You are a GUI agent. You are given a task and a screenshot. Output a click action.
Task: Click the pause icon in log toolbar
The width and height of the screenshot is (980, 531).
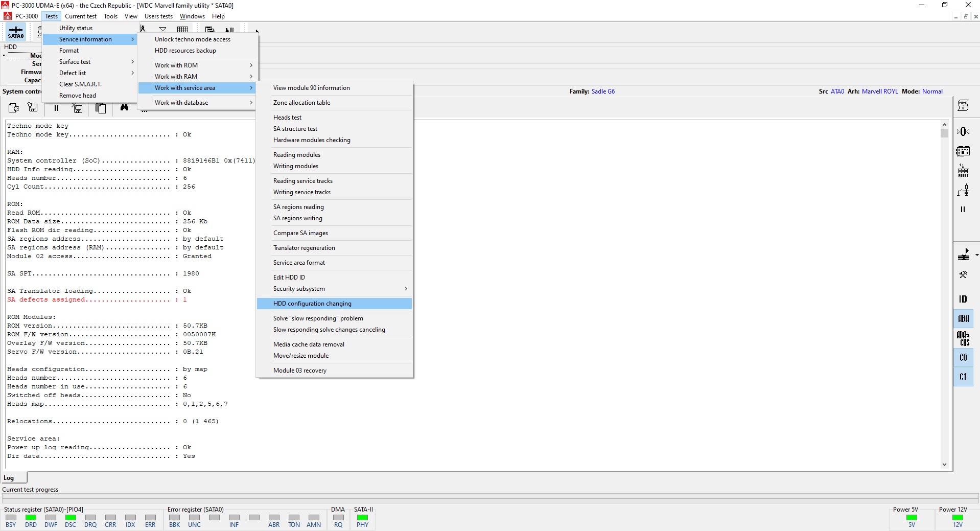56,108
